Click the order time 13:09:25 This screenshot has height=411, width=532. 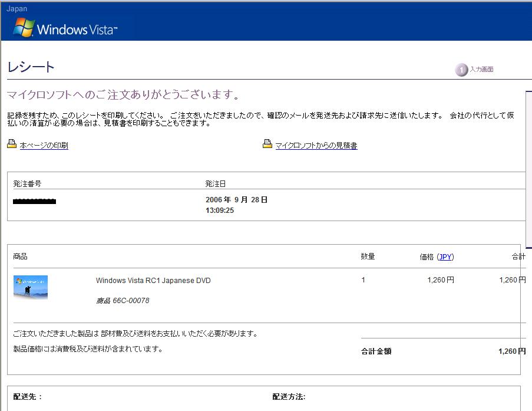[x=220, y=211]
